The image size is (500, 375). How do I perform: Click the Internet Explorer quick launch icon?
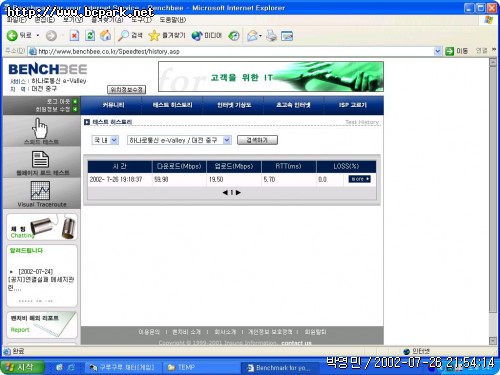click(71, 367)
